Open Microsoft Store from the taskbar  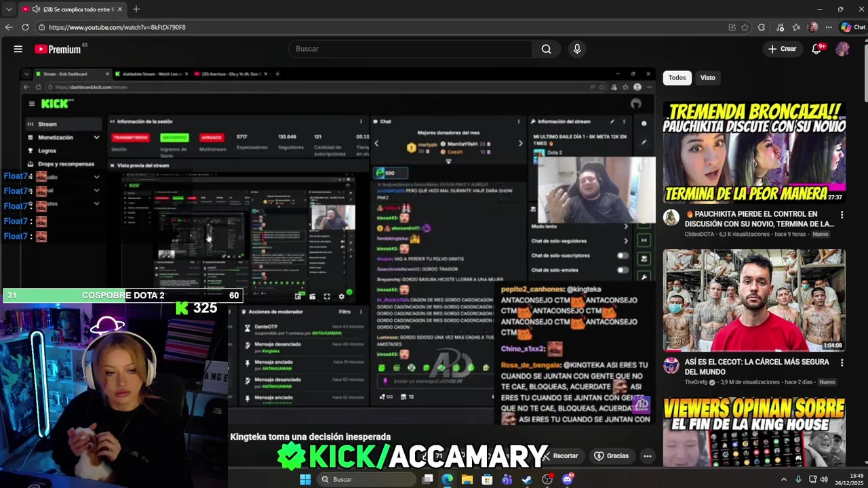tap(487, 479)
